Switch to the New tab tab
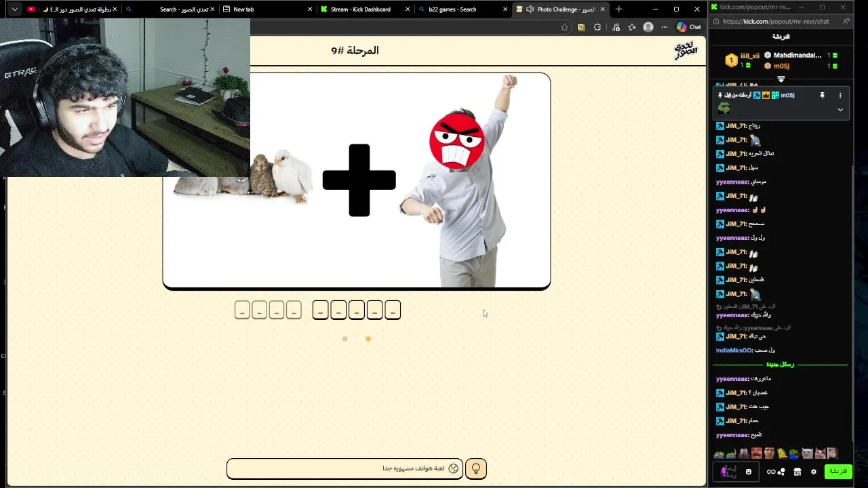The image size is (868, 488). tap(267, 9)
